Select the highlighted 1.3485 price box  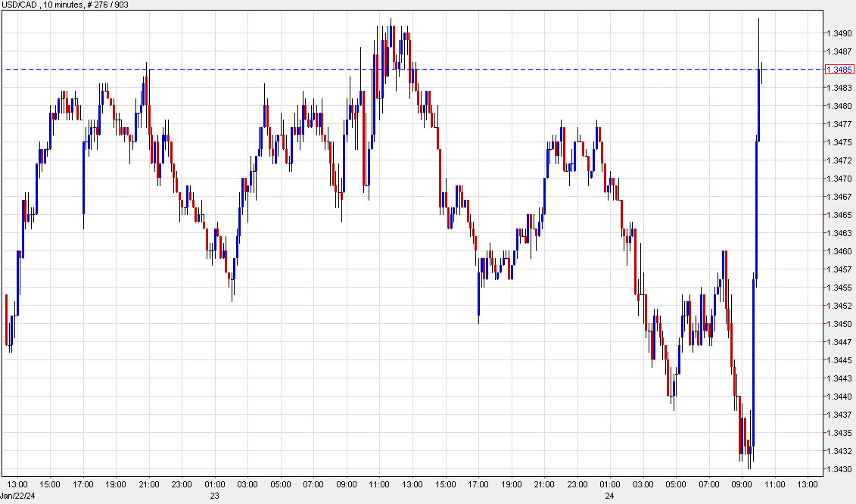coord(841,70)
